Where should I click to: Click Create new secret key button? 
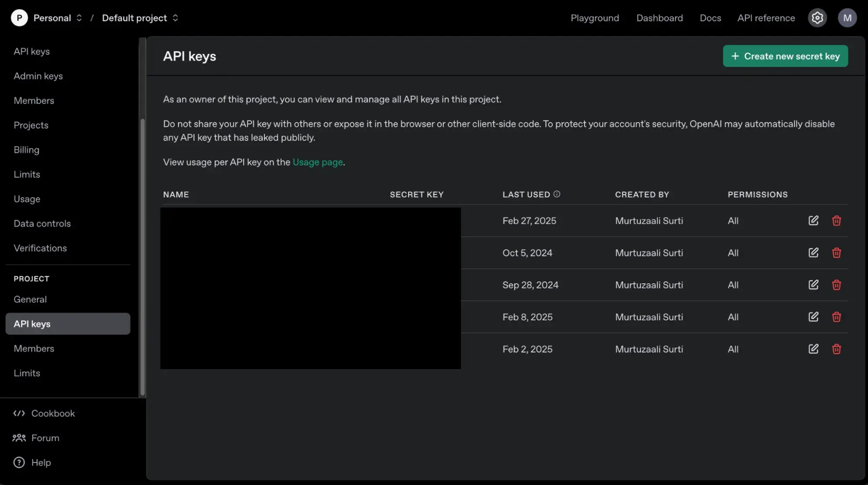(x=785, y=56)
